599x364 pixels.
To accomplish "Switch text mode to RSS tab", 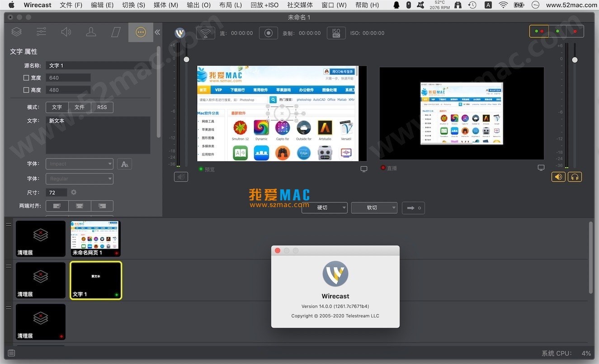I will click(102, 107).
